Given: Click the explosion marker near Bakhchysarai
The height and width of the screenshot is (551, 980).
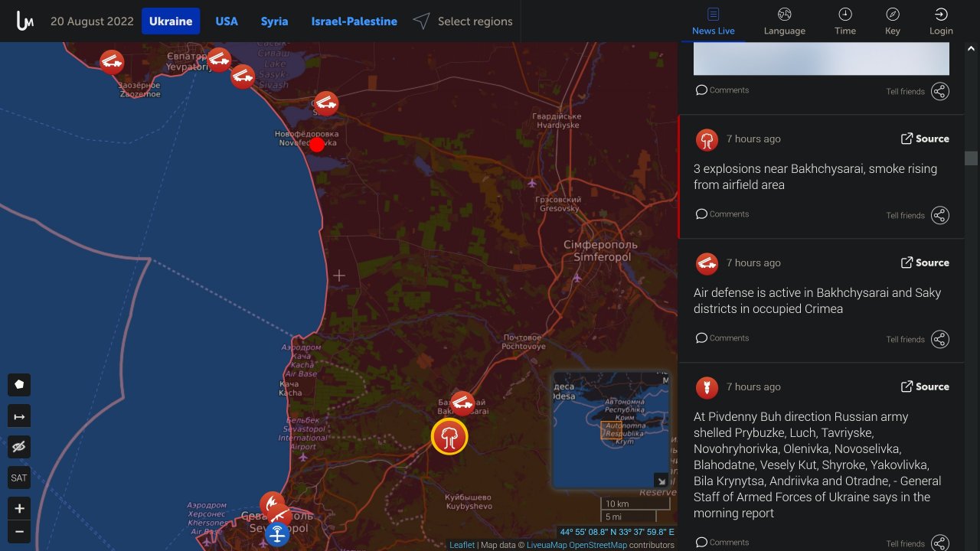Looking at the screenshot, I should (449, 437).
